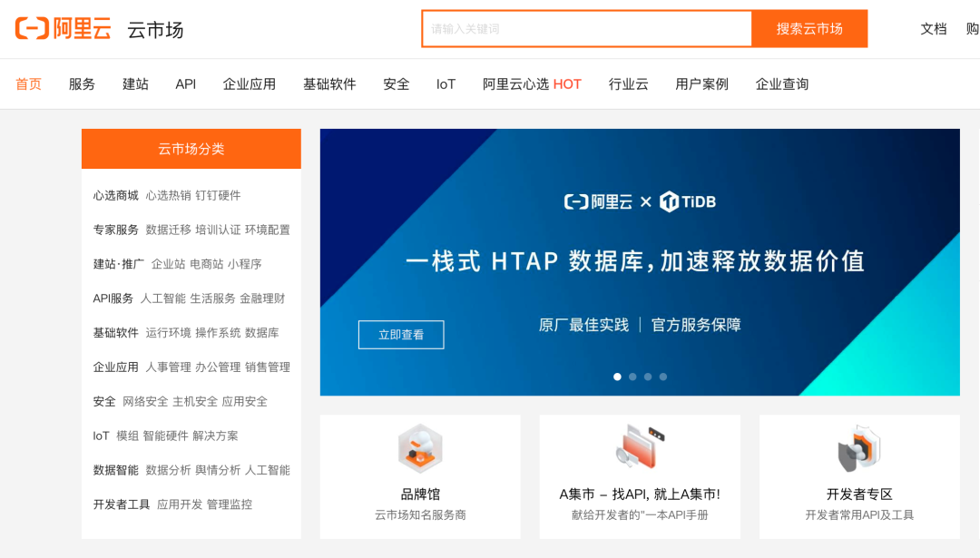
Task: Click the 主机安全 sublink
Action: point(195,402)
